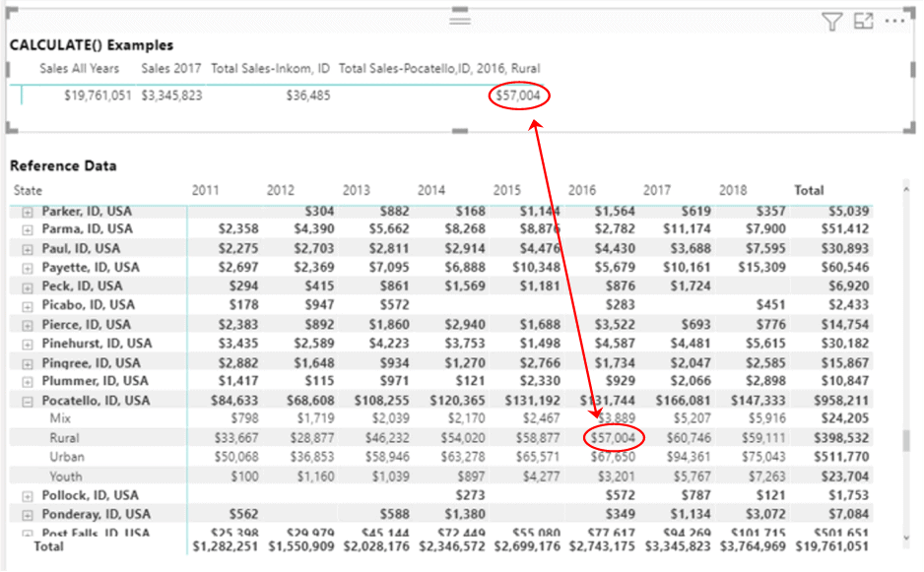The height and width of the screenshot is (572, 924).
Task: Expand the Parma, ID, USA row
Action: (28, 230)
